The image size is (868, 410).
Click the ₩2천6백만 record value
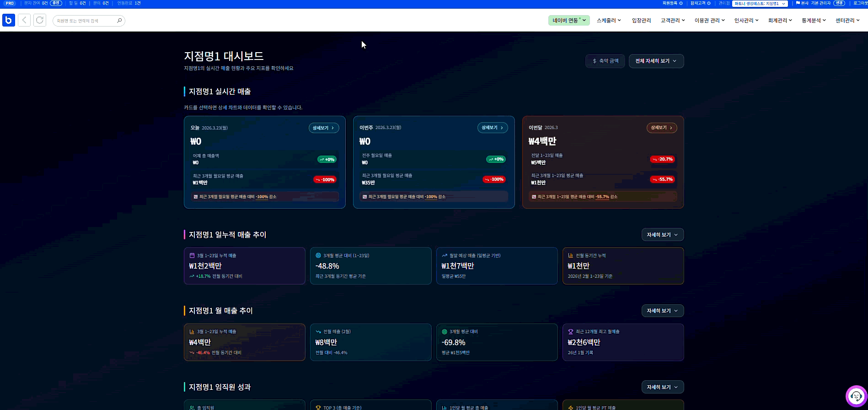click(584, 342)
